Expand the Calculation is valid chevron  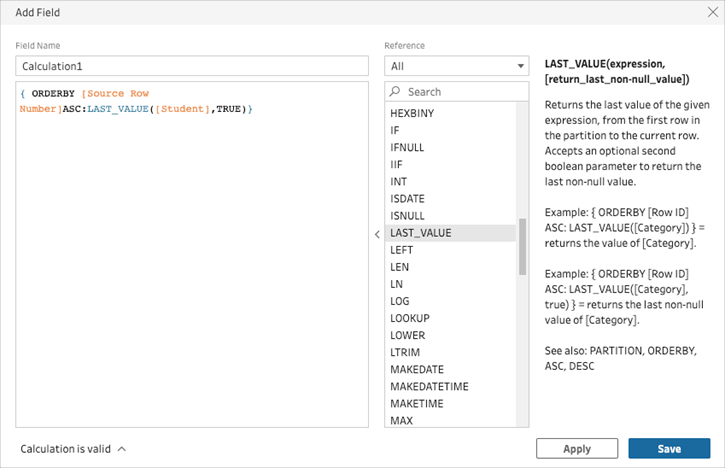coord(122,449)
